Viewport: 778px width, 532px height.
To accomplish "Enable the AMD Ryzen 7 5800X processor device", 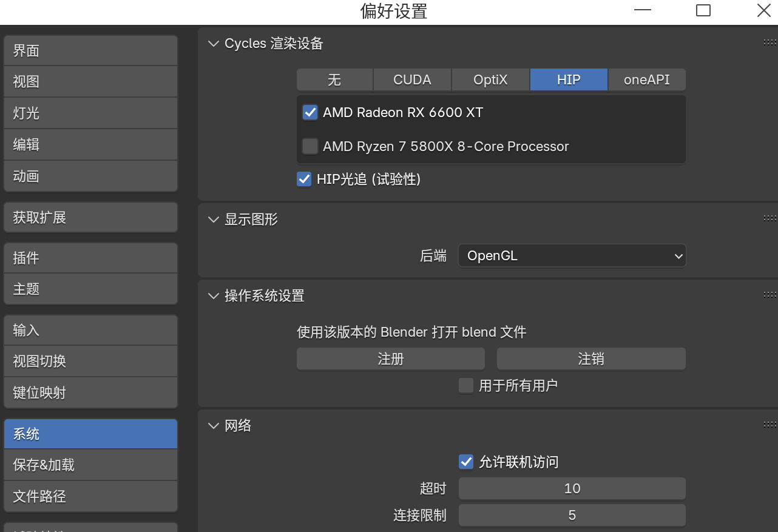I will coord(310,146).
